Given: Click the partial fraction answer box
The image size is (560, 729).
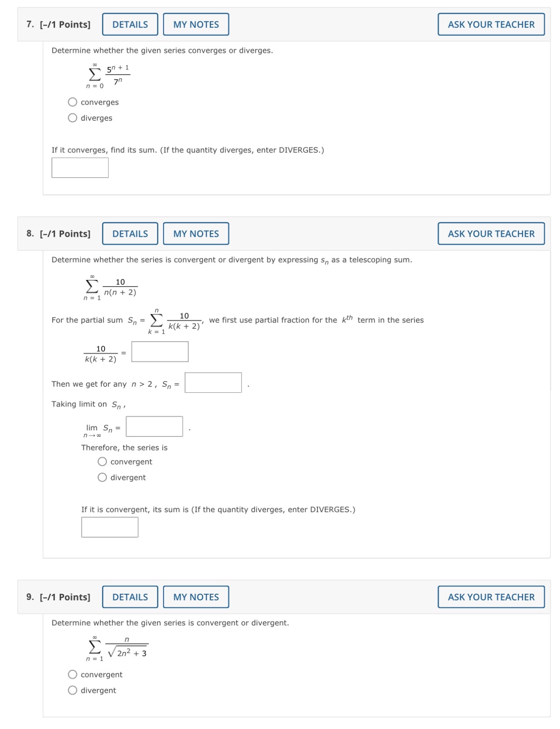Looking at the screenshot, I should click(160, 352).
